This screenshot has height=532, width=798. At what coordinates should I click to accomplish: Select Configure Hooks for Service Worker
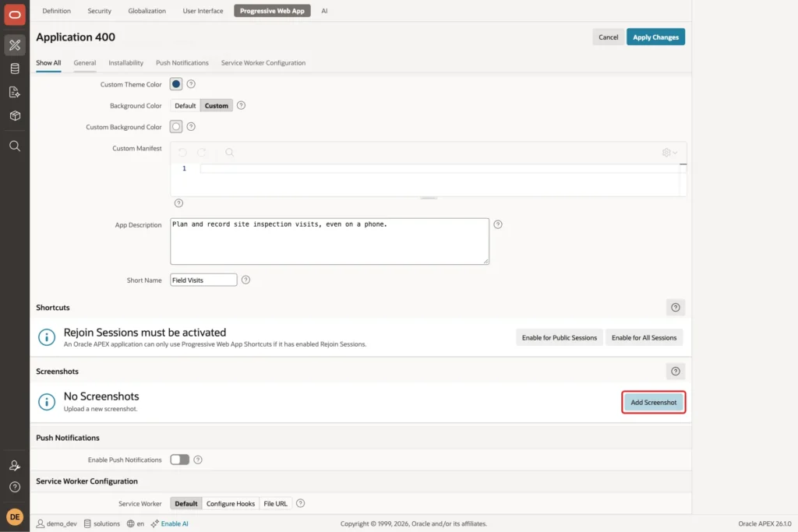point(231,503)
